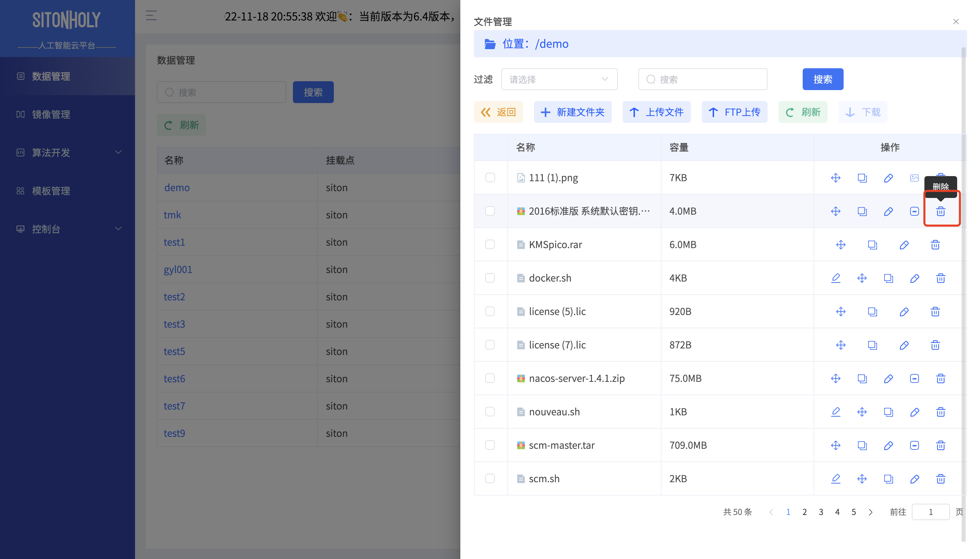Delete nacos-server-1.4.1.zip via trash icon
Image resolution: width=980 pixels, height=559 pixels.
[940, 378]
